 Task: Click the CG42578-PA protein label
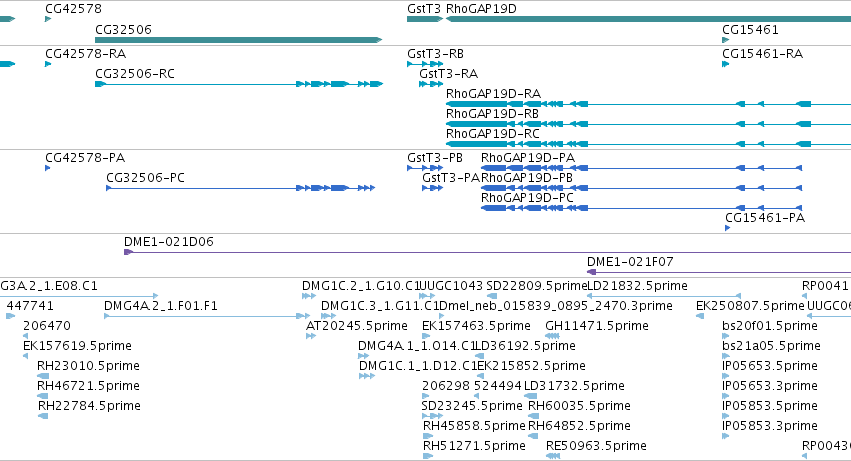(x=85, y=158)
